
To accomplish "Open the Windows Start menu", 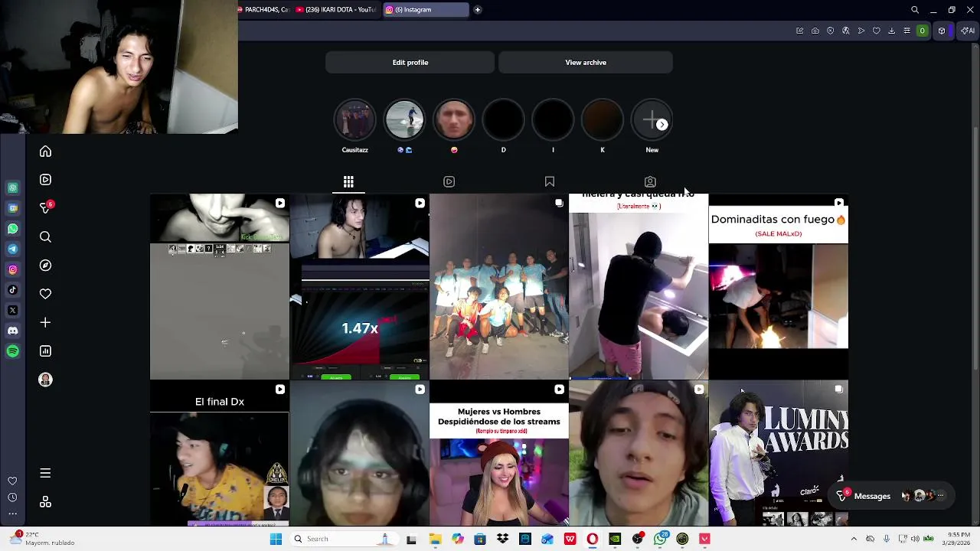I will [x=276, y=539].
